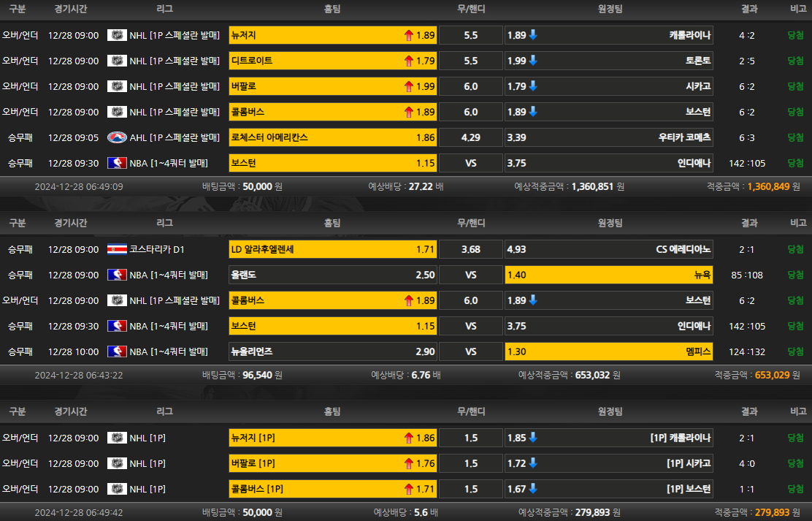Image resolution: width=812 pixels, height=521 pixels.
Task: Select the LD 알라후엘렌세 1.71 home pick
Action: tap(333, 249)
